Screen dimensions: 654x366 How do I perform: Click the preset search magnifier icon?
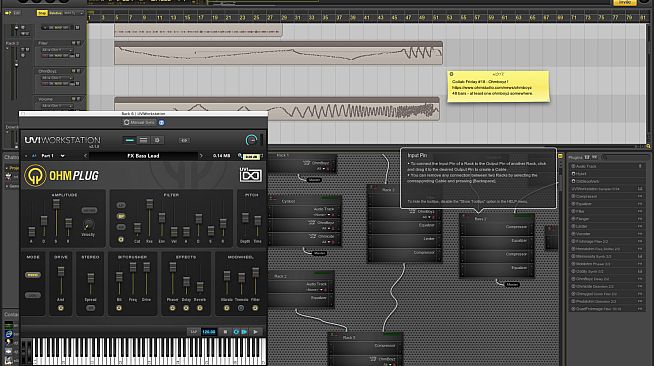tap(240, 155)
